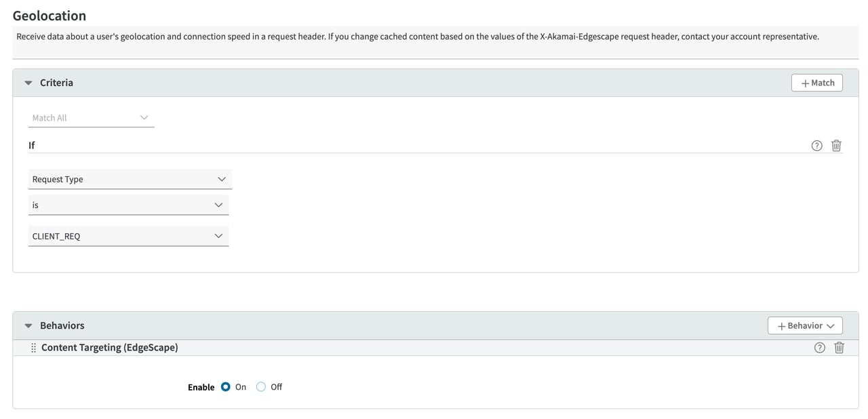The height and width of the screenshot is (419, 868).
Task: Select the Content Targeting (EdgeScape) title bar
Action: click(435, 348)
